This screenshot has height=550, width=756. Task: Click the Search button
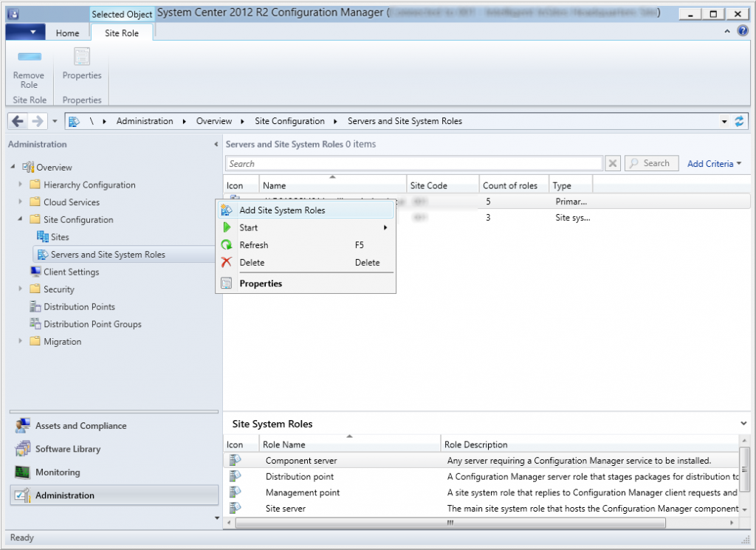[651, 162]
